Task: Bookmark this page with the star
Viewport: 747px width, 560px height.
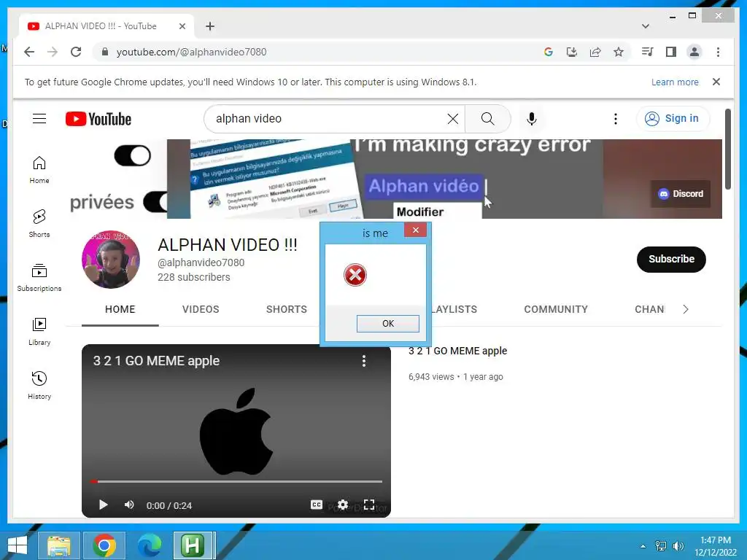Action: [x=619, y=52]
